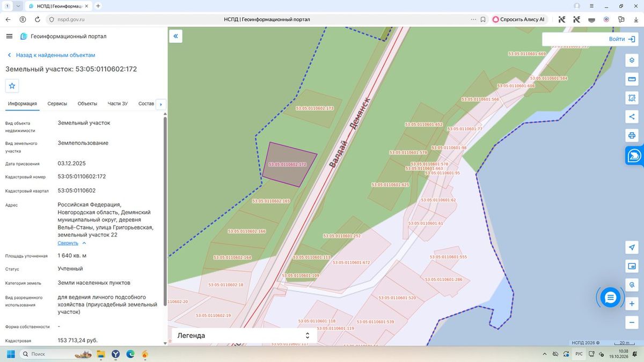Launch Microsoft Edge from the taskbar
The width and height of the screenshot is (644, 362).
130,354
